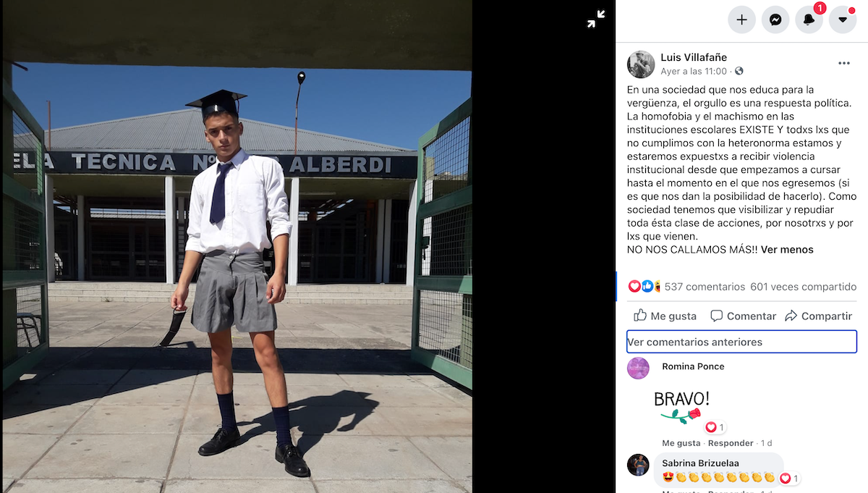The width and height of the screenshot is (868, 493).
Task: View the post's reaction icons list
Action: (644, 287)
